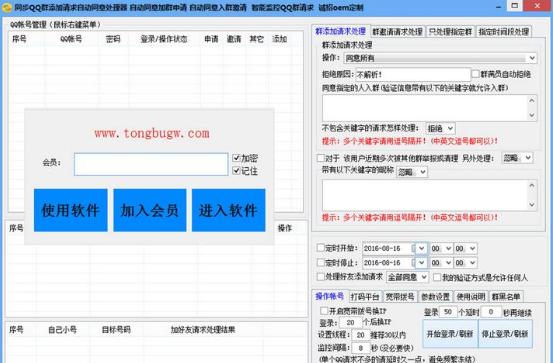Click the 同意指定的人入群 keyword textbox
Image resolution: width=553 pixels, height=363 pixels.
[x=429, y=108]
